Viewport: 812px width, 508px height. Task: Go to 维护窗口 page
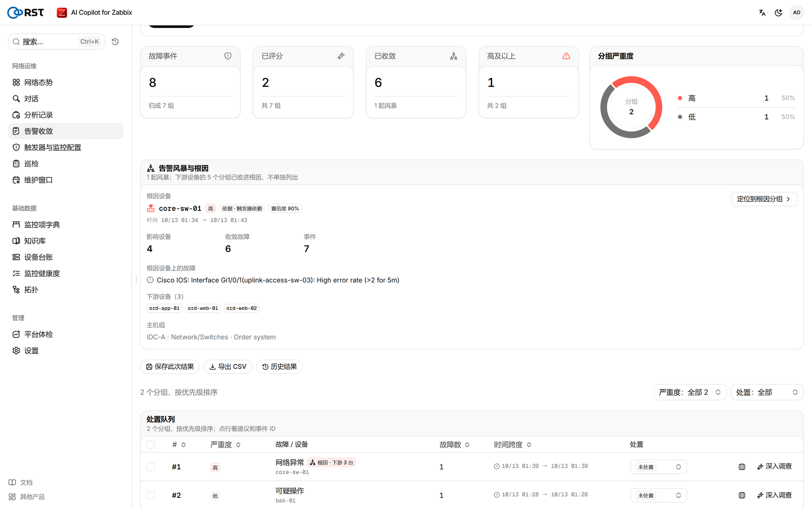point(66,180)
